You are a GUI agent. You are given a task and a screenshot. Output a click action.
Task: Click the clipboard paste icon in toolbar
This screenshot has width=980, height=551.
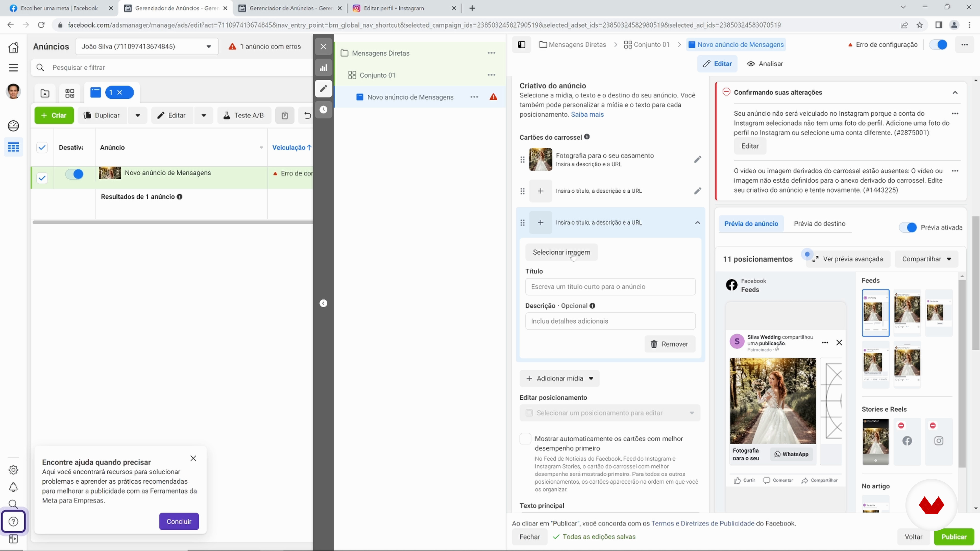285,116
